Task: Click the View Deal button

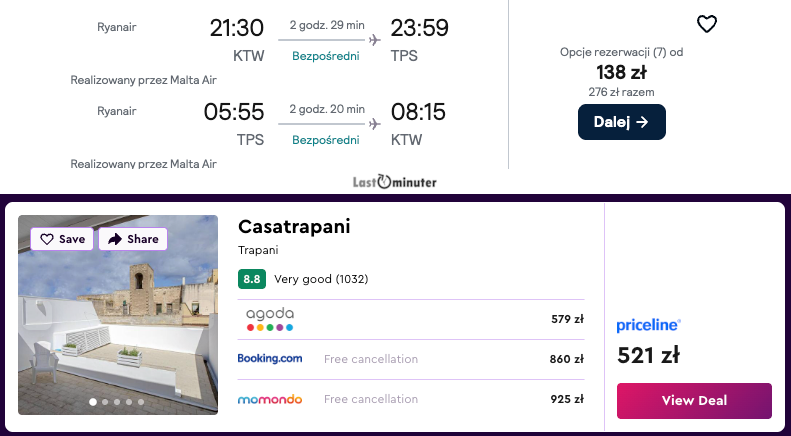Action: click(694, 400)
